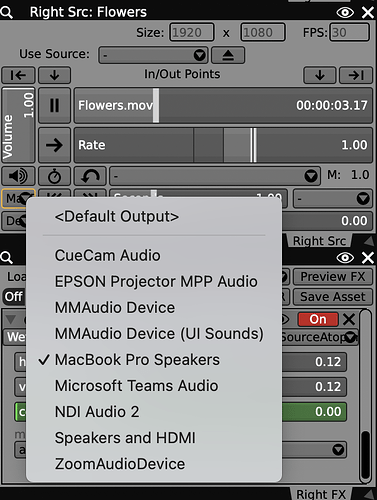The width and height of the screenshot is (377, 500).
Task: Click the Right FX panel vertical scrollbar
Action: pyautogui.click(x=365, y=397)
